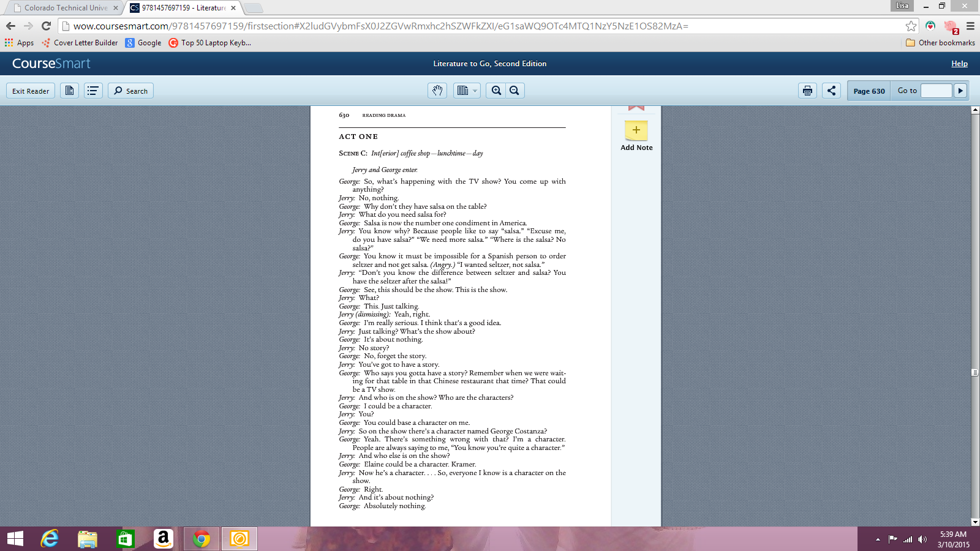Open the network signal icon

(908, 539)
